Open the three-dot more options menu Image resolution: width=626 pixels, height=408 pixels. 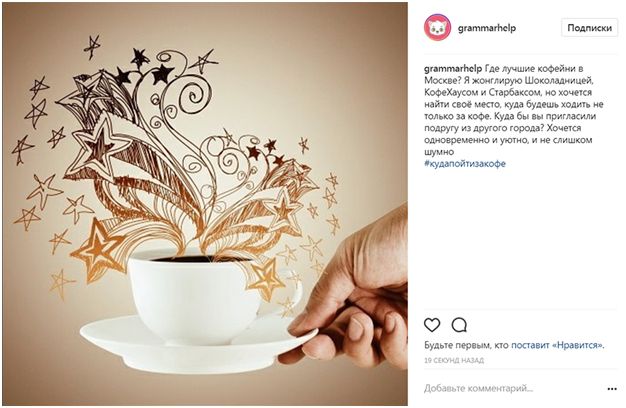[612, 389]
